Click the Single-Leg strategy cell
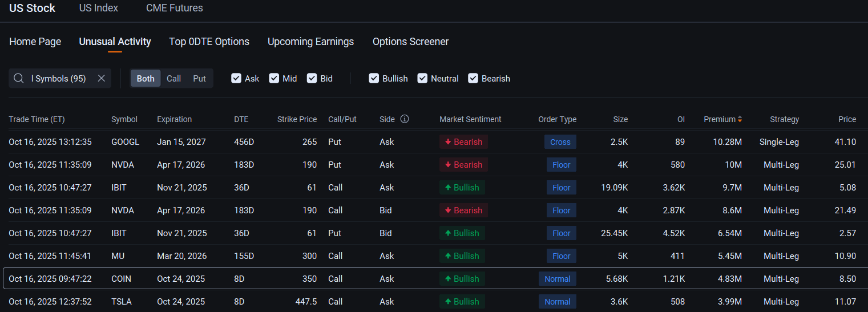This screenshot has height=312, width=868. pos(780,142)
